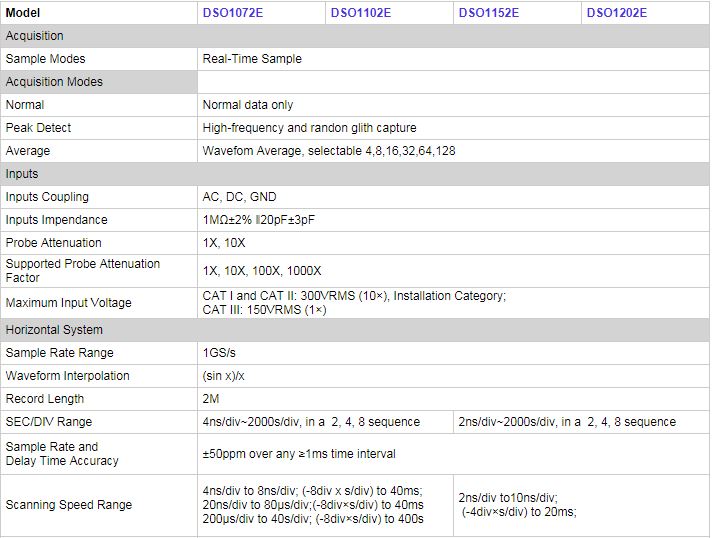This screenshot has width=715, height=538.
Task: Select the '1MΩ±2% ‖20pF±3pF' value
Action: 259,220
